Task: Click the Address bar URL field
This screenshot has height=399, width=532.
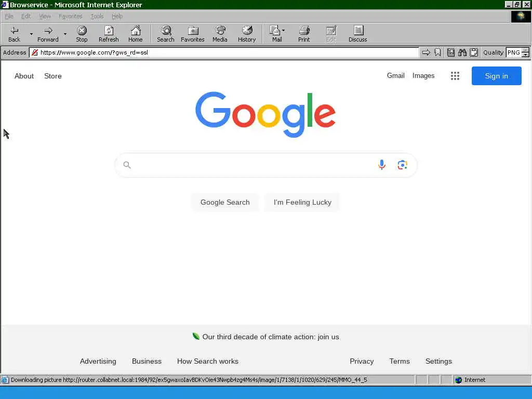Action: (224, 52)
